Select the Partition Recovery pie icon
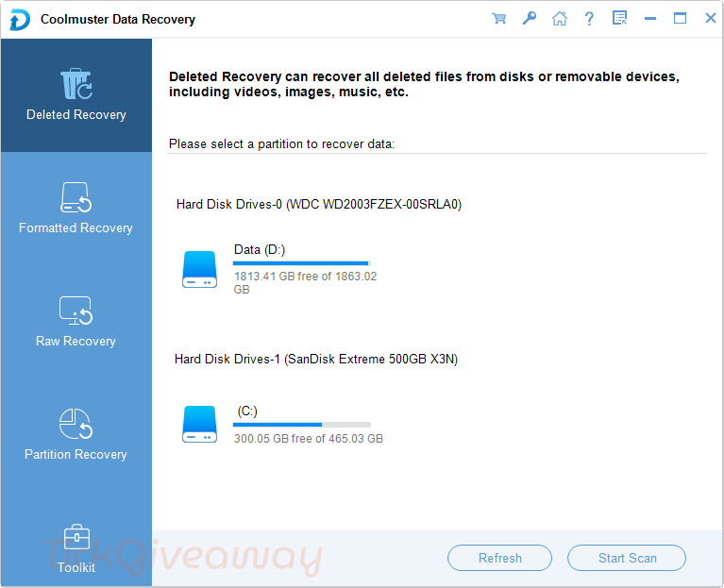This screenshot has width=724, height=588. [x=76, y=424]
